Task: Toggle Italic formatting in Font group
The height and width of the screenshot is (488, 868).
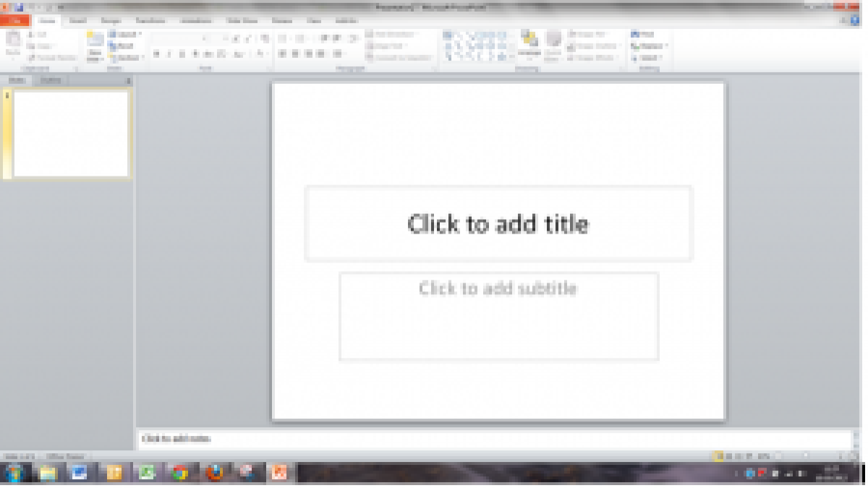Action: point(169,54)
